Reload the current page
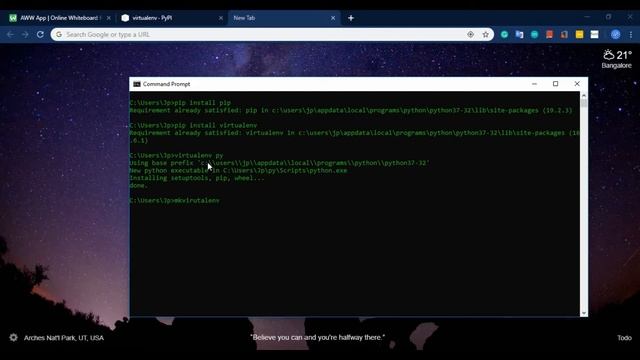Image resolution: width=640 pixels, height=360 pixels. 40,35
